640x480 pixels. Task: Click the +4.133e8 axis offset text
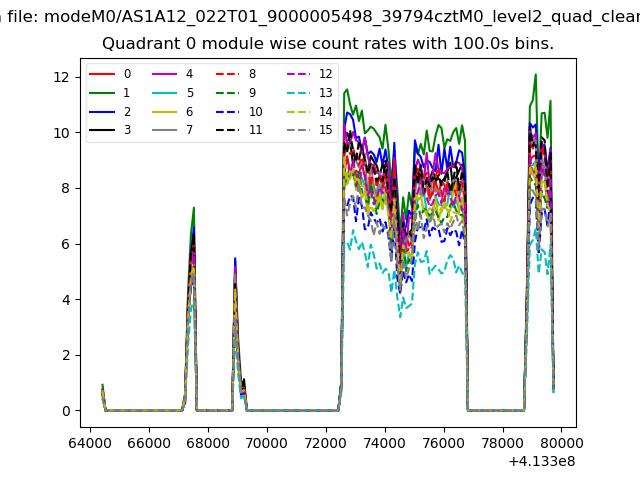[x=540, y=461]
